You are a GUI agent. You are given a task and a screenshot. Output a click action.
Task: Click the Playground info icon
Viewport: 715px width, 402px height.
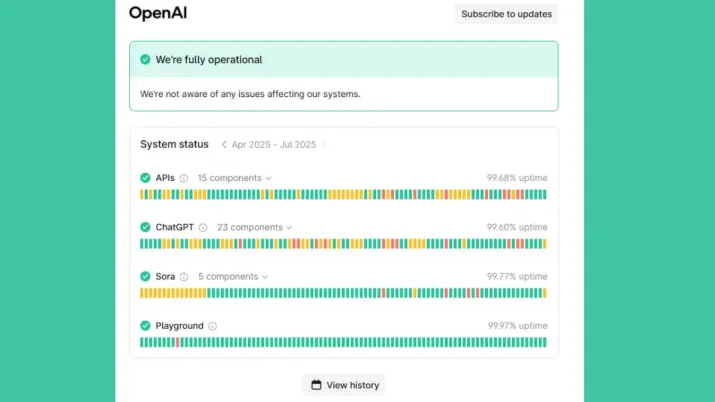[x=212, y=326]
